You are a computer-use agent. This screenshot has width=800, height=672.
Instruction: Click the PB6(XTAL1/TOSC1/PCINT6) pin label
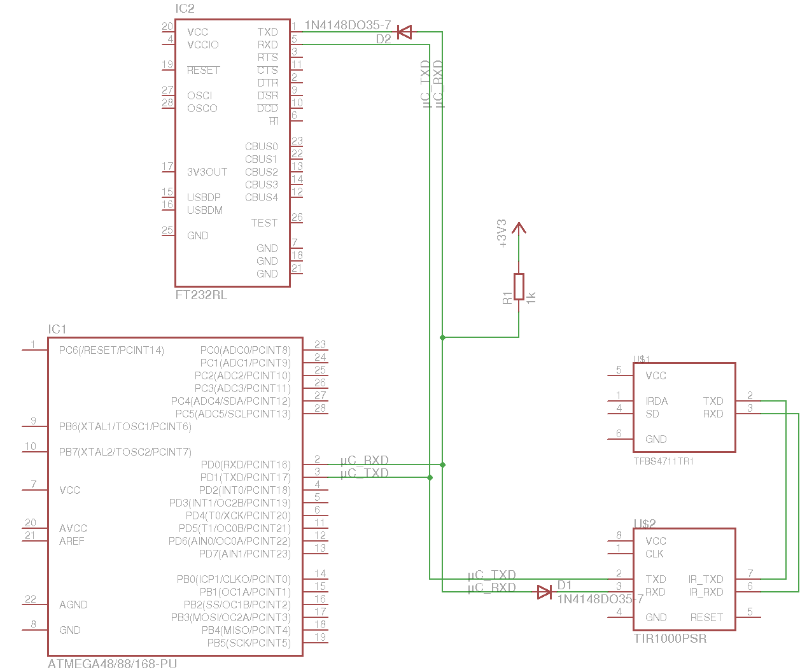click(x=125, y=426)
